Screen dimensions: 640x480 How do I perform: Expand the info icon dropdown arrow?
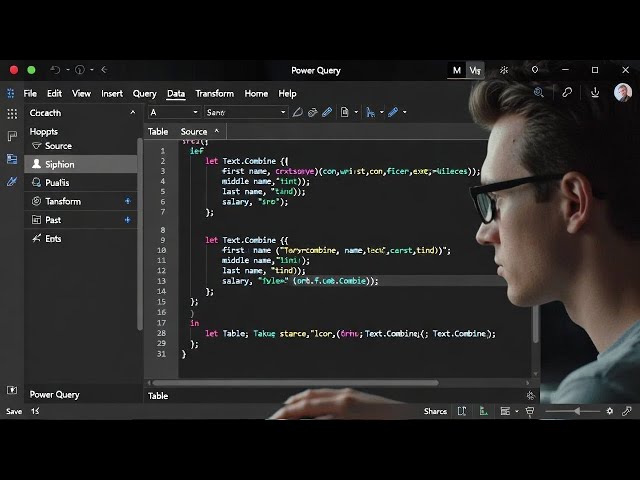[x=92, y=70]
